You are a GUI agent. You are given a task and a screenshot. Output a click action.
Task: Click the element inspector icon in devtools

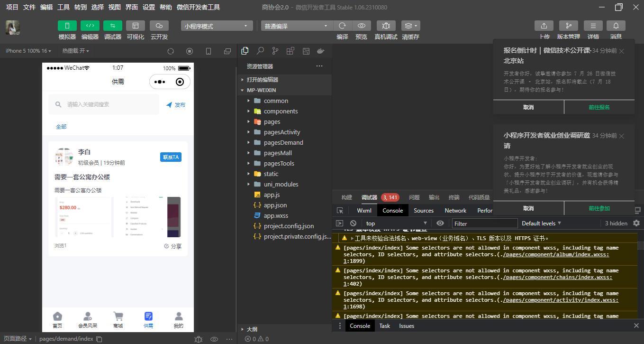340,210
